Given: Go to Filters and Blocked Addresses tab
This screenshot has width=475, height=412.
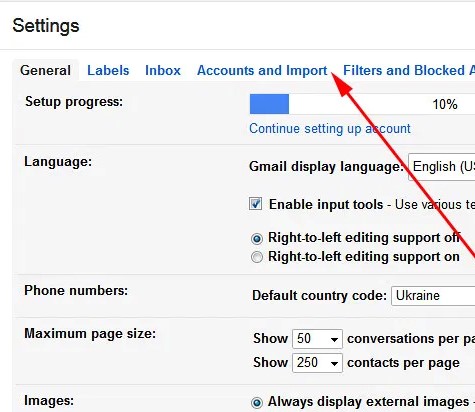Looking at the screenshot, I should [x=409, y=70].
